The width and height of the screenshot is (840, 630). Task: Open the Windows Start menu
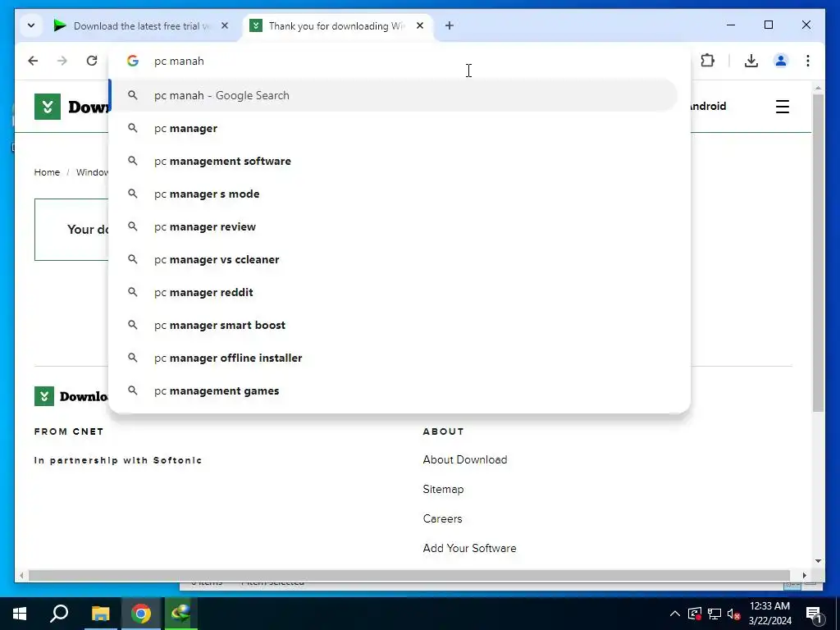point(20,614)
